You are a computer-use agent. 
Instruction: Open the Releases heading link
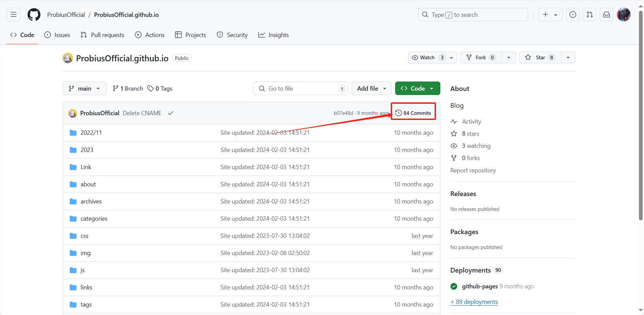463,194
